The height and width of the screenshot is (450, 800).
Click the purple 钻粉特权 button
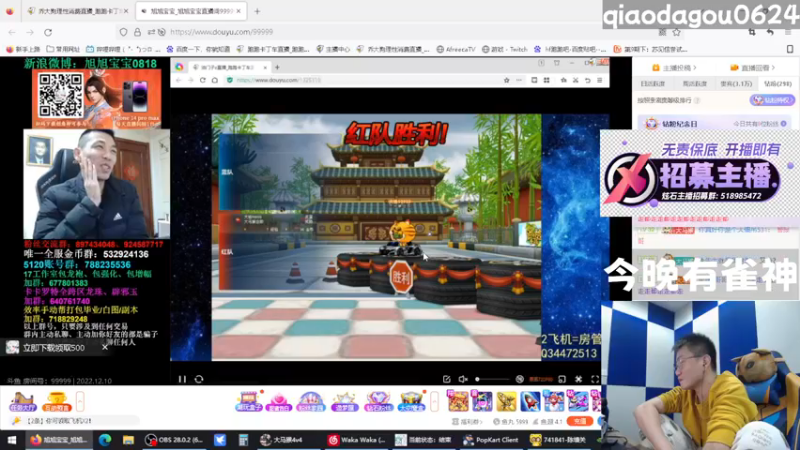tap(772, 100)
